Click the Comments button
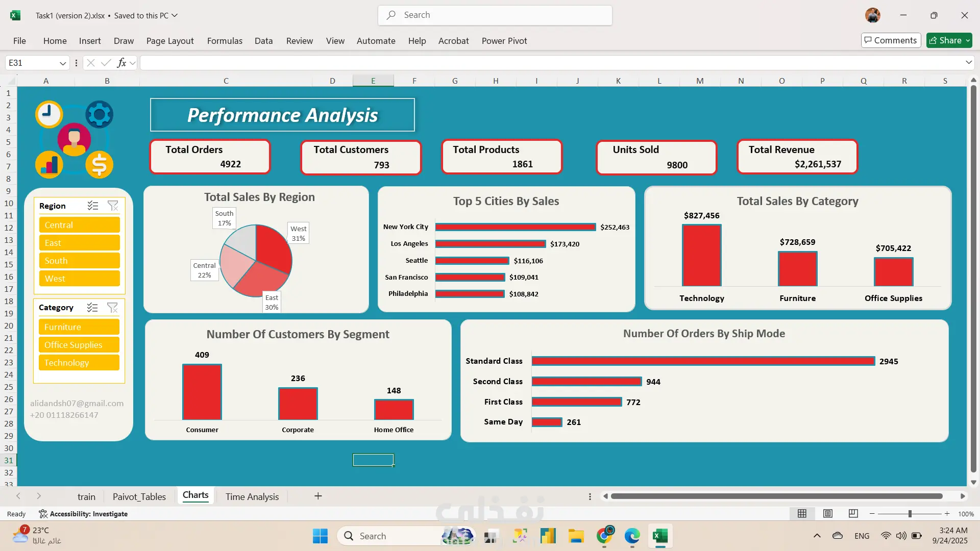The width and height of the screenshot is (980, 551). [x=891, y=40]
